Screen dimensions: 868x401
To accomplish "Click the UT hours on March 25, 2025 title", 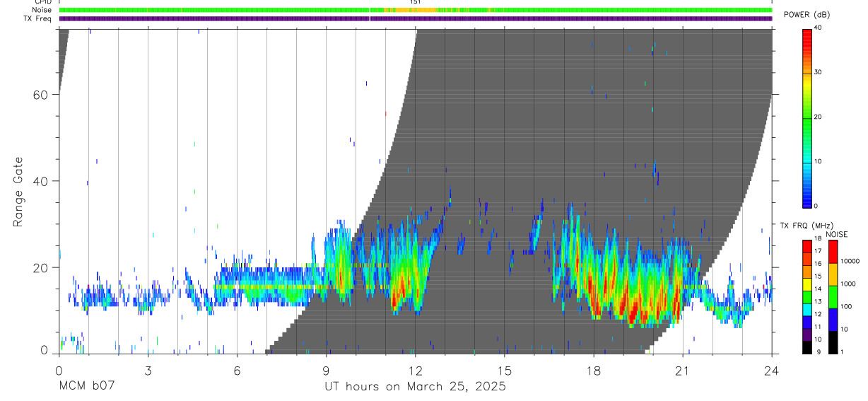I will click(x=415, y=387).
